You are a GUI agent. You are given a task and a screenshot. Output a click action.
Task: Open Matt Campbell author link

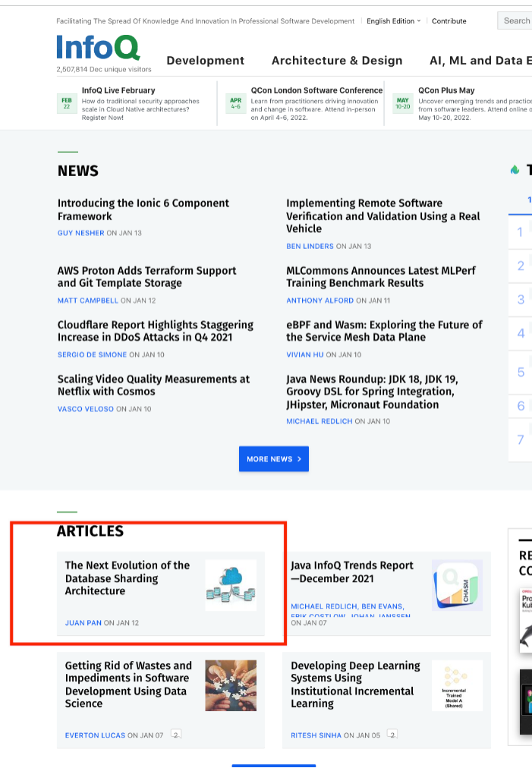[x=88, y=301]
